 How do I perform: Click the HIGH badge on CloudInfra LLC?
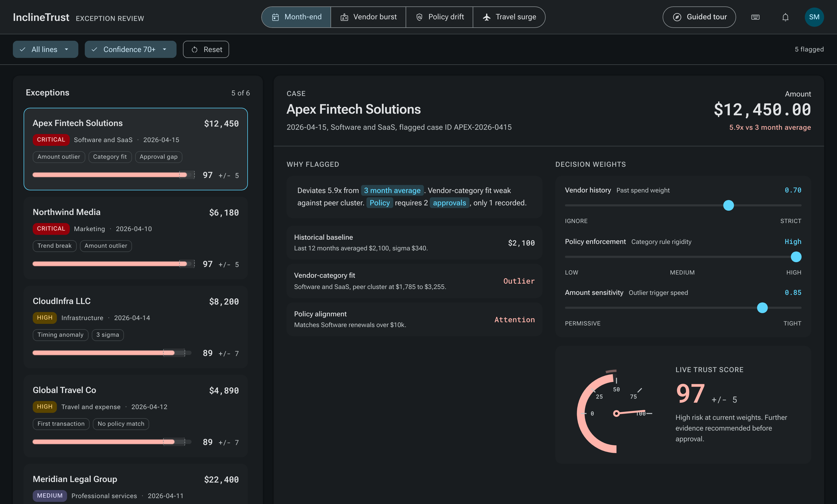point(45,318)
